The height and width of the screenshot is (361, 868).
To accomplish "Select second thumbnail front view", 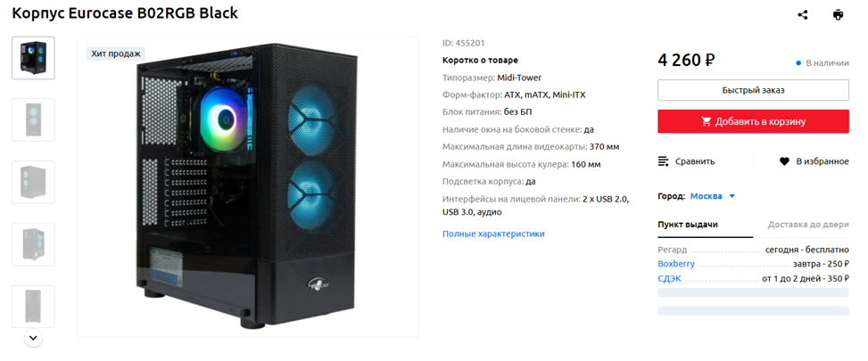I will tap(33, 120).
